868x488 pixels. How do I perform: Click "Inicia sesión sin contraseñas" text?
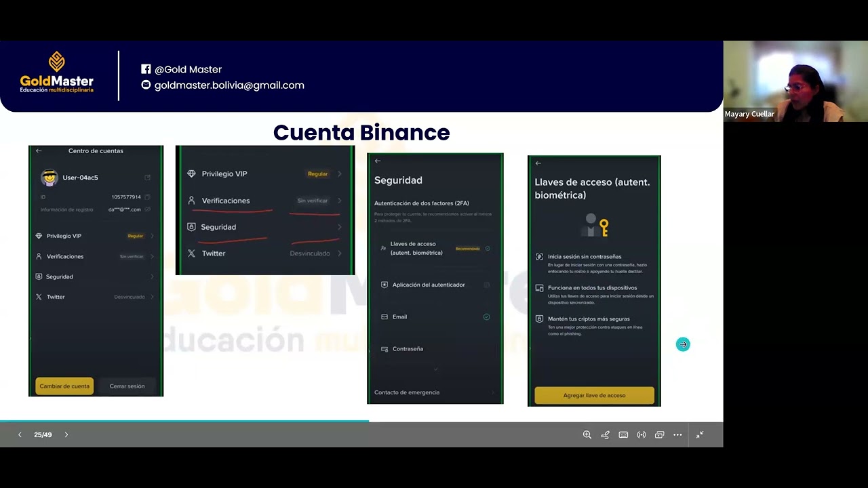(585, 256)
